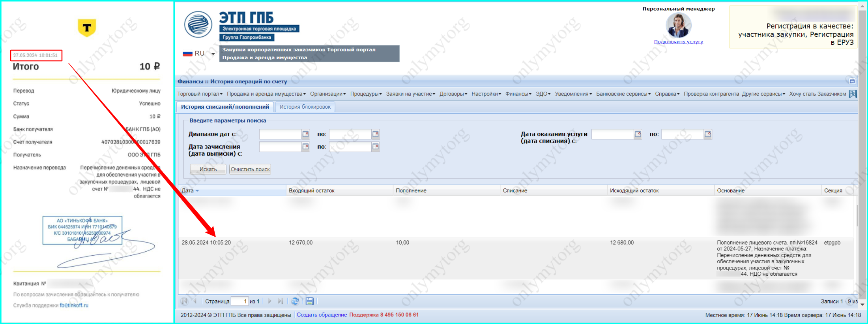Click the personal manager photo
868x324 pixels.
679,25
